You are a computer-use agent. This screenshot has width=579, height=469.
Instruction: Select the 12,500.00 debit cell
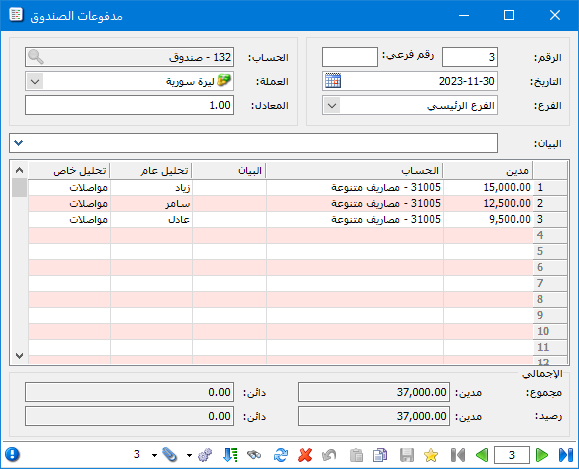(487, 203)
